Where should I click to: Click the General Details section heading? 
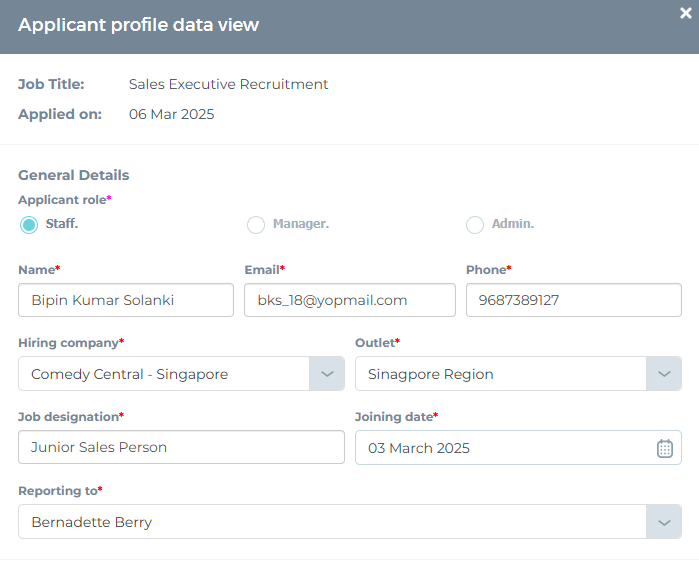tap(74, 175)
